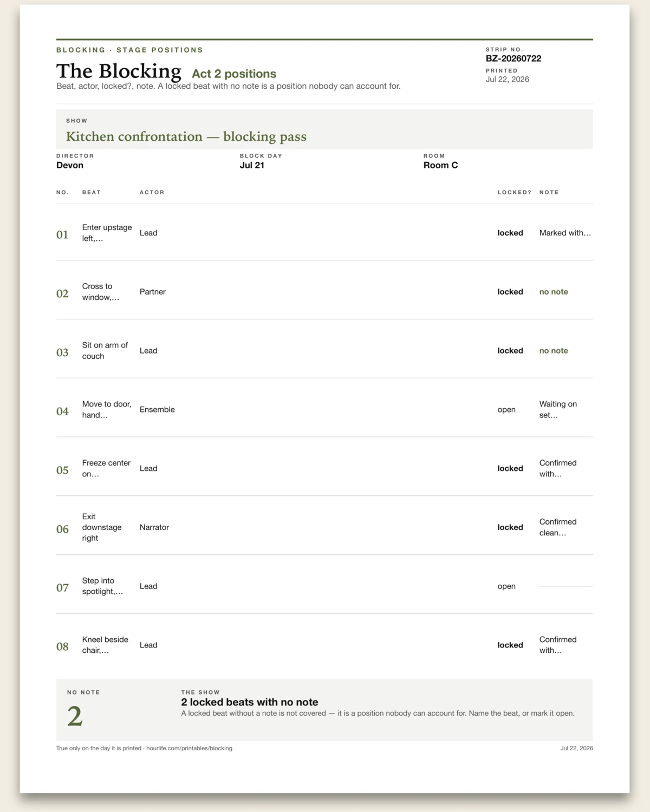Click the no note label on beat 03
This screenshot has height=812, width=650.
tap(554, 351)
